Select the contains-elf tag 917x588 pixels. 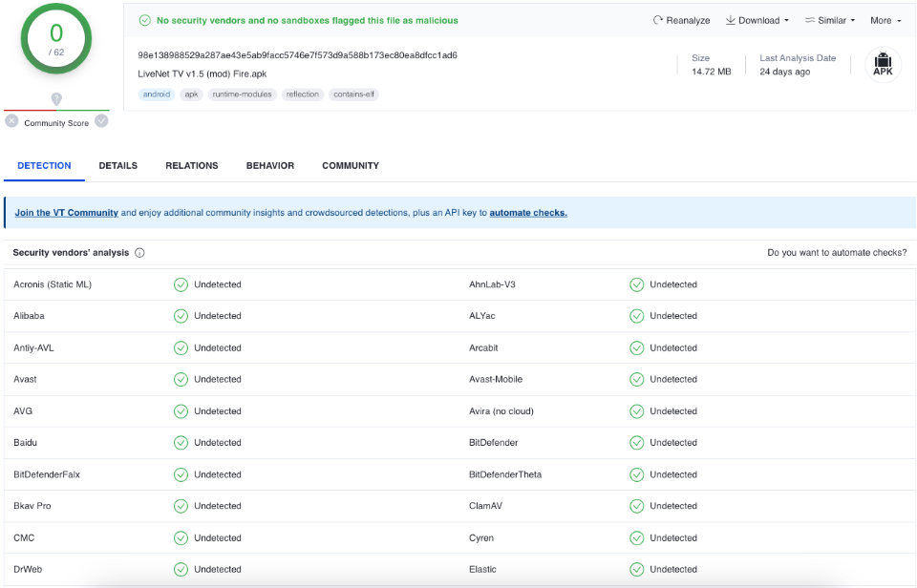click(x=353, y=94)
